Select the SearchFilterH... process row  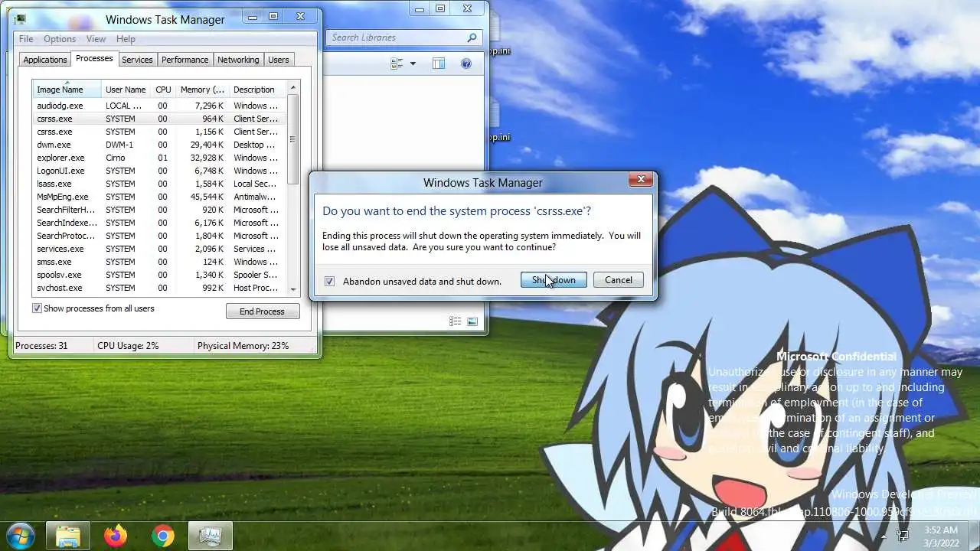point(158,210)
